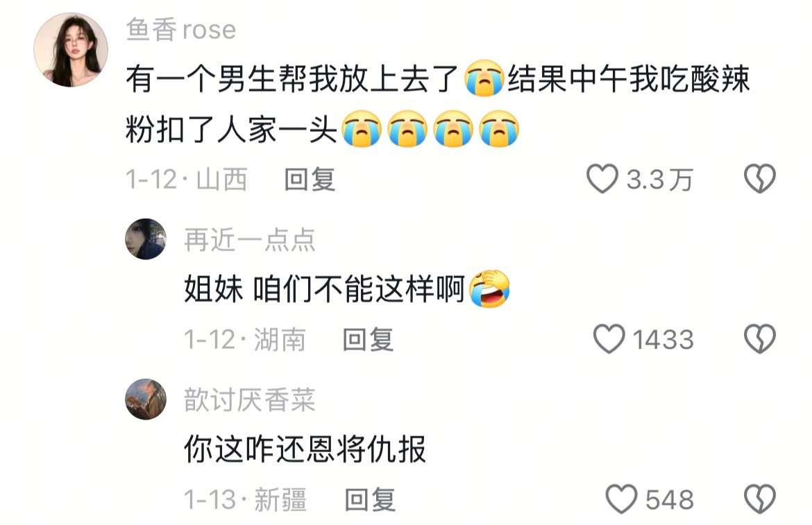Reply to the 山西 comment via 回复

[x=310, y=180]
